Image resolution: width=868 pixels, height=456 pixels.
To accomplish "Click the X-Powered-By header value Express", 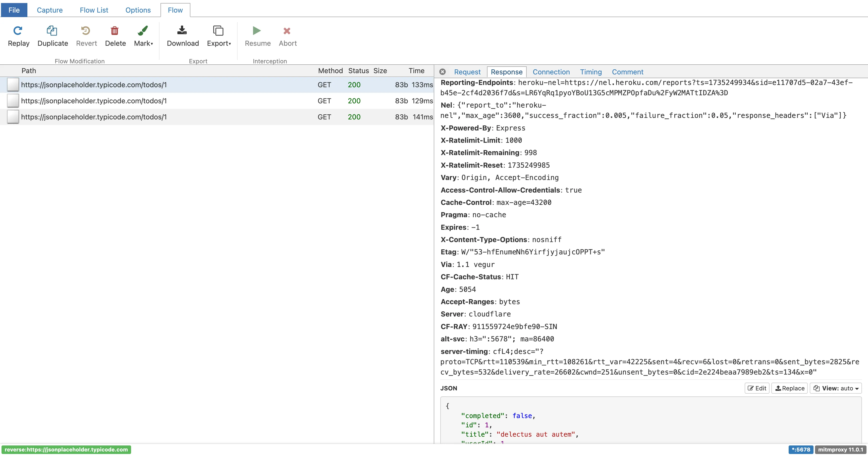I will pyautogui.click(x=511, y=128).
